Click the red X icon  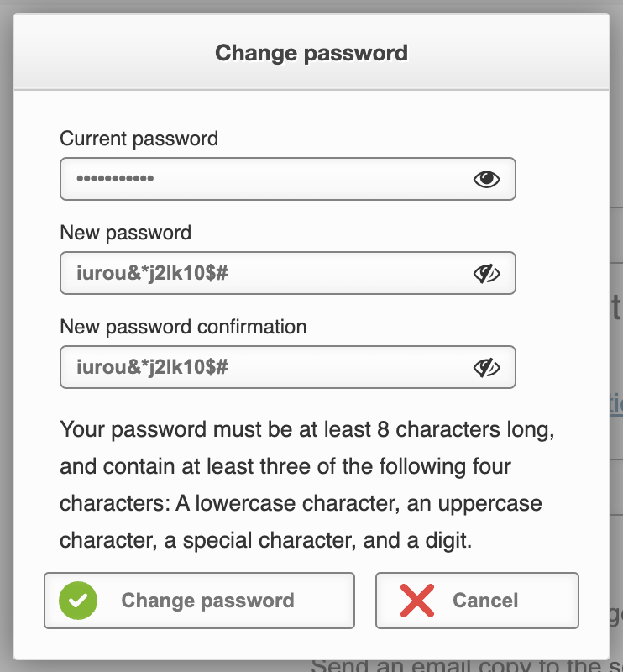click(416, 601)
